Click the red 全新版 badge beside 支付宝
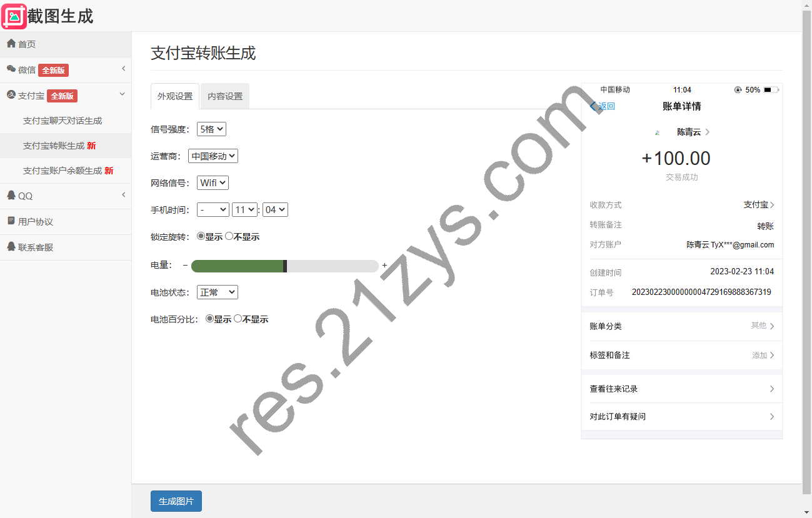The height and width of the screenshot is (518, 812). (x=62, y=96)
